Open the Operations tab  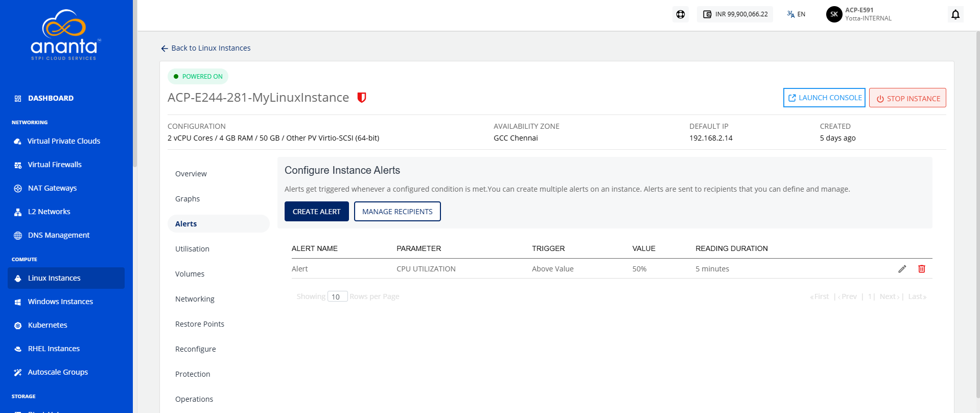coord(194,399)
